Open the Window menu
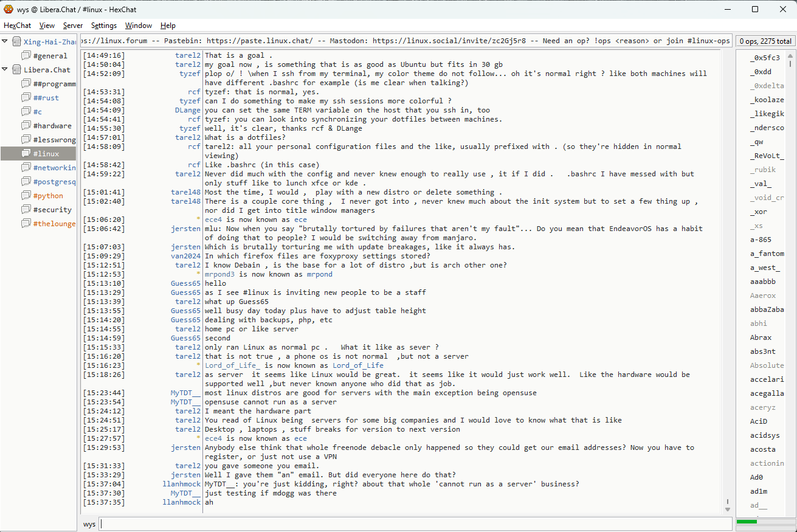Screen dimensions: 797x532 139,26
